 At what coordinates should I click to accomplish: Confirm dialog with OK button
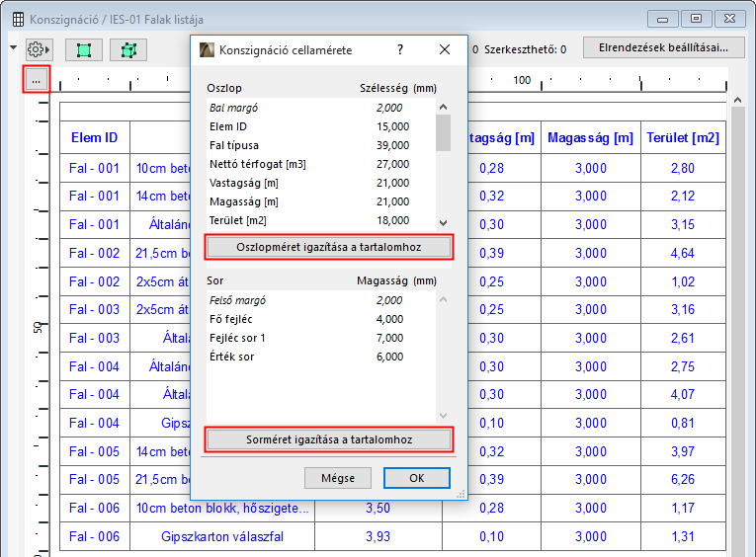coord(416,478)
